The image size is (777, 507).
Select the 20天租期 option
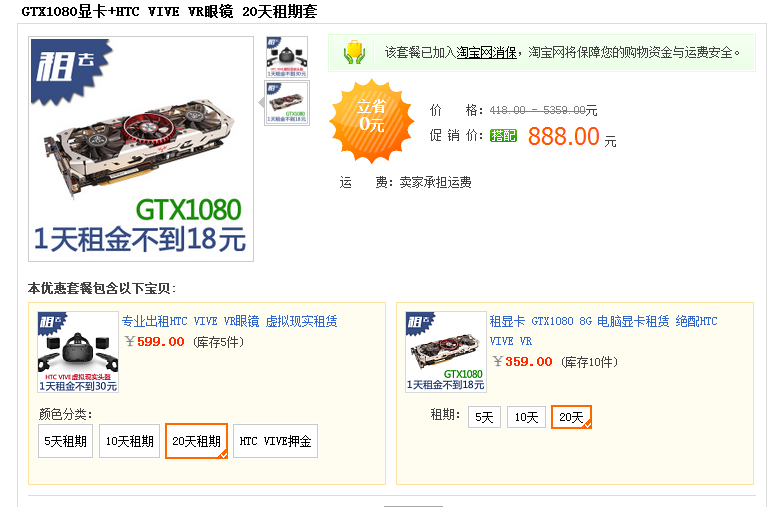(x=196, y=441)
